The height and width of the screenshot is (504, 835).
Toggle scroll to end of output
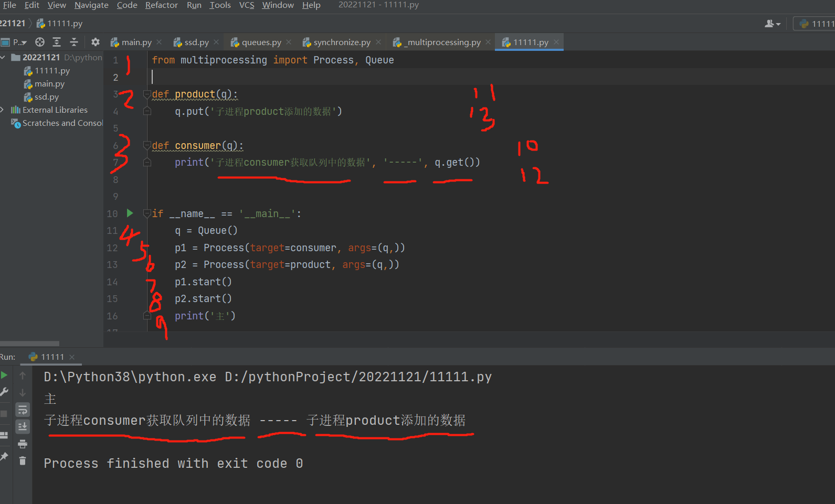(x=23, y=426)
